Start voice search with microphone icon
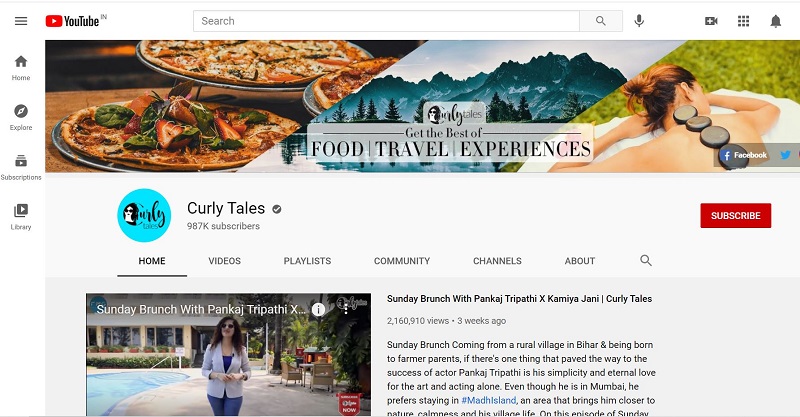This screenshot has width=800, height=417. pos(639,21)
